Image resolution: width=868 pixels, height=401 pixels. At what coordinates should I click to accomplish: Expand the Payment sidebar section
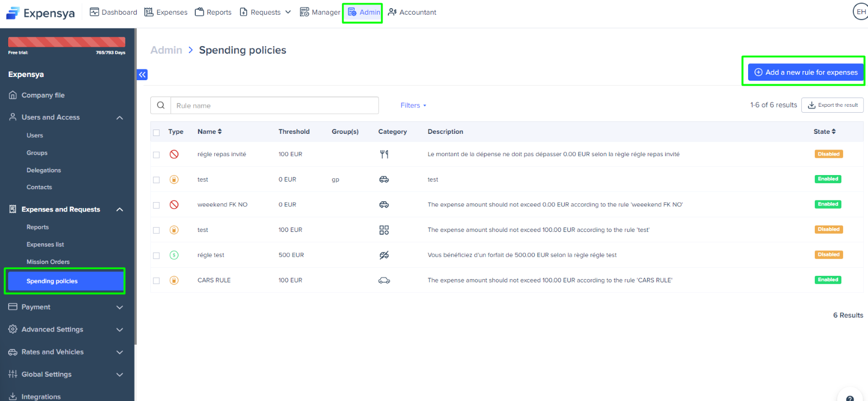pos(65,307)
